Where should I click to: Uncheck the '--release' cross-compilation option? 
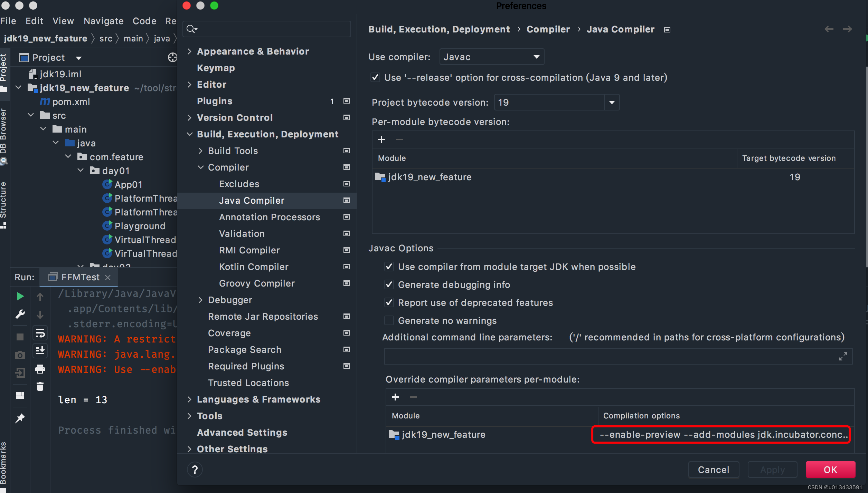coord(375,77)
